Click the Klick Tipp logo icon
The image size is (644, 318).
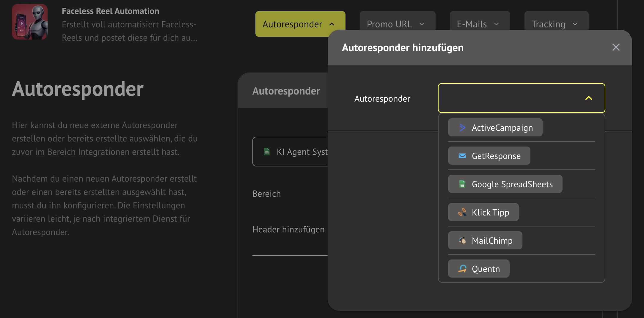[462, 212]
